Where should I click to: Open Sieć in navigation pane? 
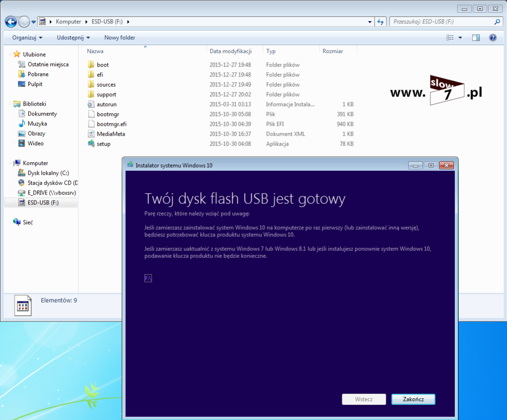tap(27, 222)
